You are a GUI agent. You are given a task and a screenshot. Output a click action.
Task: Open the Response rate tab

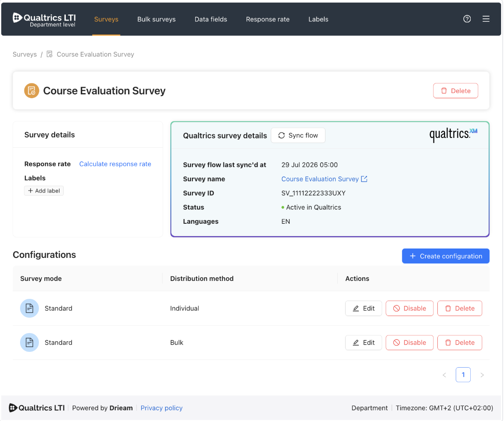click(x=267, y=19)
